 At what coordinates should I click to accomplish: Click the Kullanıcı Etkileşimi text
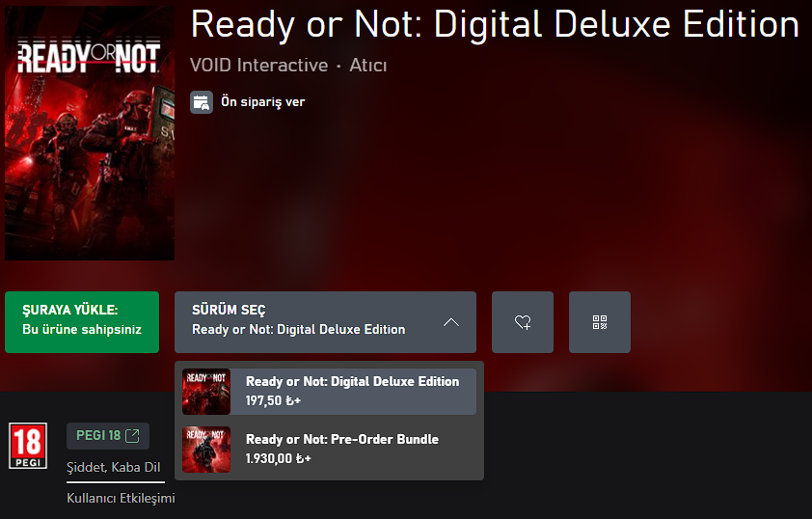(121, 499)
